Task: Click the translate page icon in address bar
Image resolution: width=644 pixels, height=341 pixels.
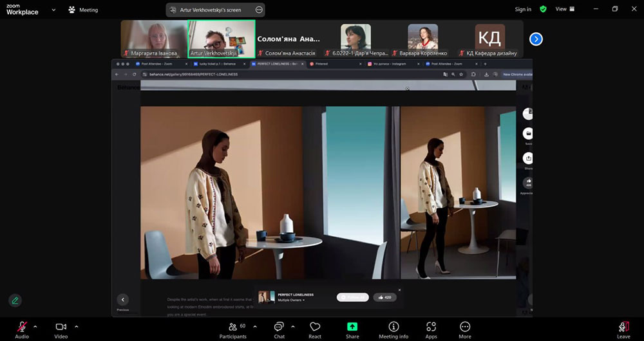Action: pyautogui.click(x=446, y=74)
